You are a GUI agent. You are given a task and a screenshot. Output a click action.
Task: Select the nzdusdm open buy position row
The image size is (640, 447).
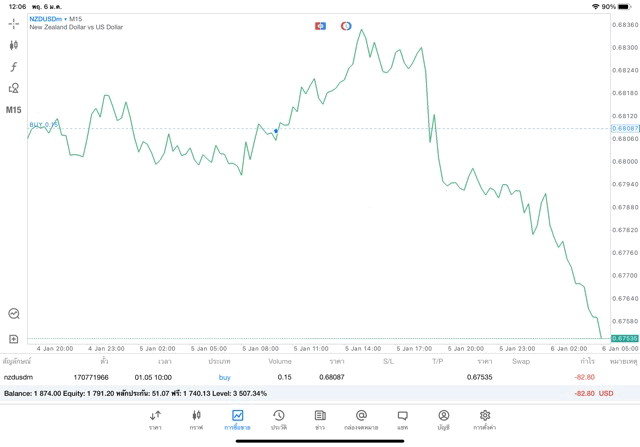300,377
